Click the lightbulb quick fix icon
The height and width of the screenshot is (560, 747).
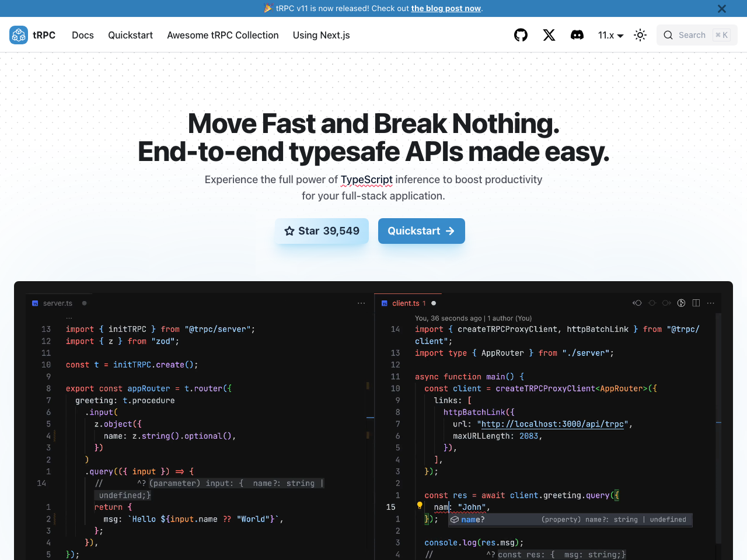[x=420, y=506]
